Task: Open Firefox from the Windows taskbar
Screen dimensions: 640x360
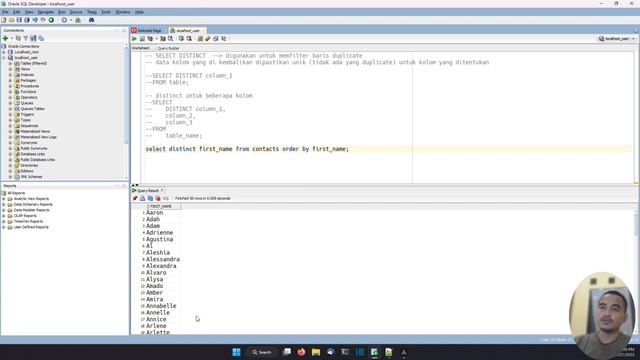Action: [x=301, y=352]
